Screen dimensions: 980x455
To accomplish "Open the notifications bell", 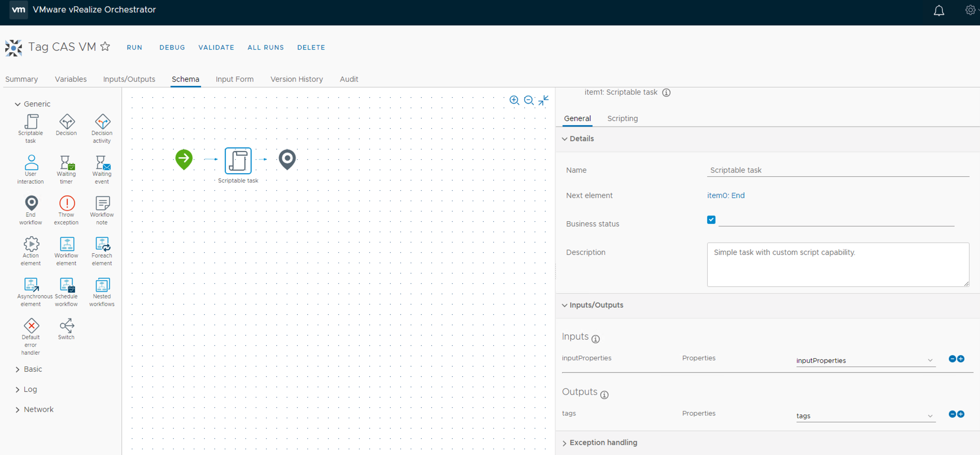I will 939,10.
